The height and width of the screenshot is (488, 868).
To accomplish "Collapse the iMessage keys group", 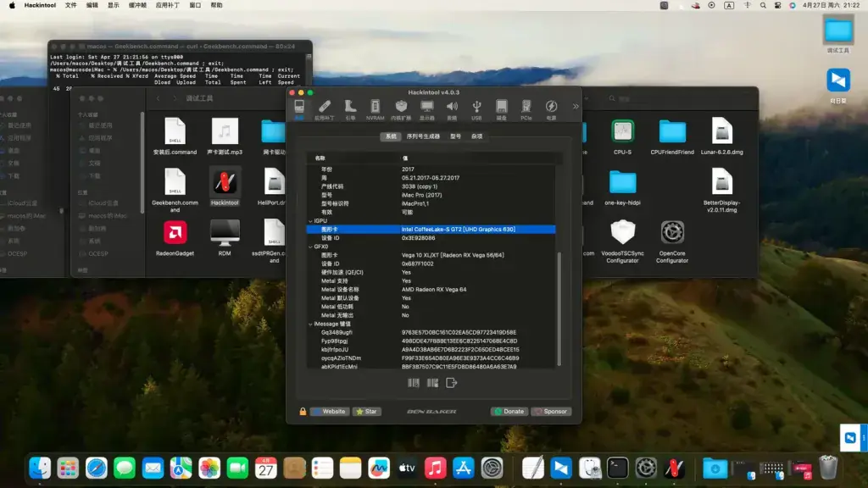I will pos(310,324).
